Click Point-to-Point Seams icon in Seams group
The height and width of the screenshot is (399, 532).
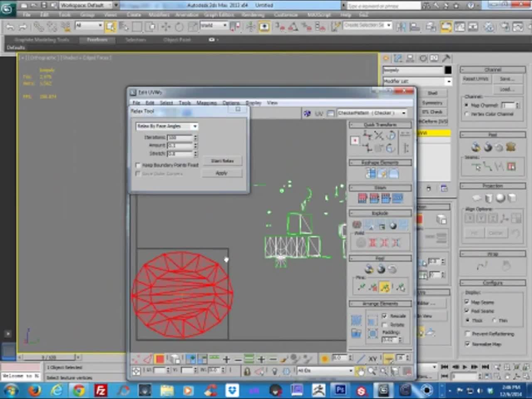coord(488,167)
